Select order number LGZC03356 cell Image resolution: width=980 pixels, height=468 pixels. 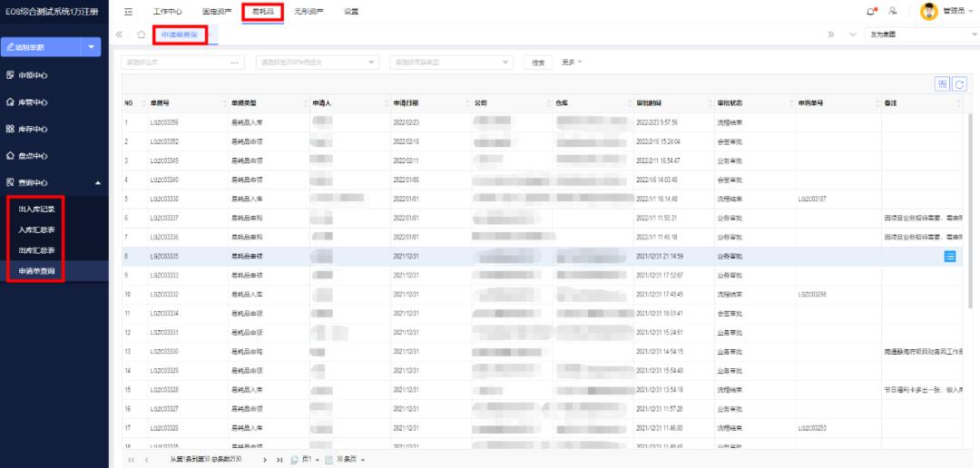pyautogui.click(x=164, y=122)
